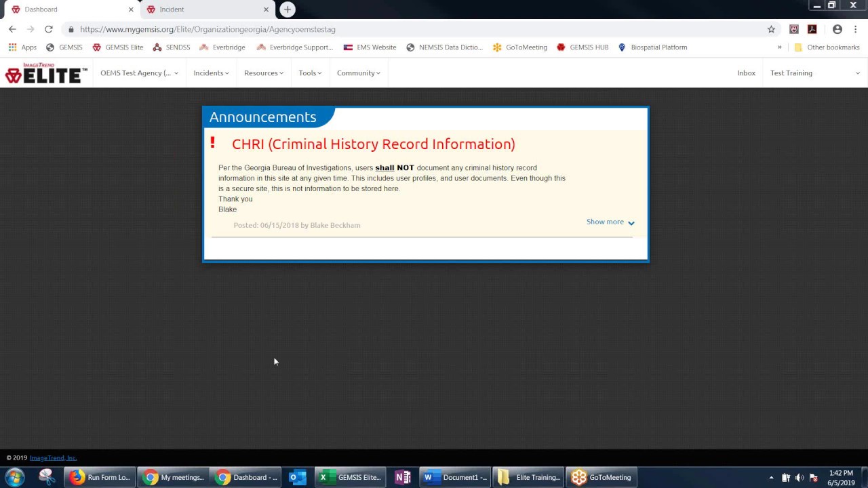Open EMS Website bookmark

click(370, 47)
